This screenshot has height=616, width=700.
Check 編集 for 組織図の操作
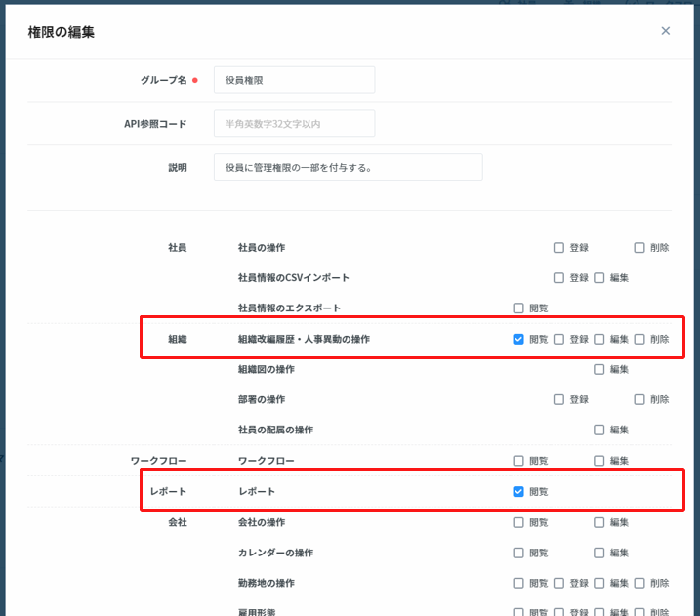[599, 370]
